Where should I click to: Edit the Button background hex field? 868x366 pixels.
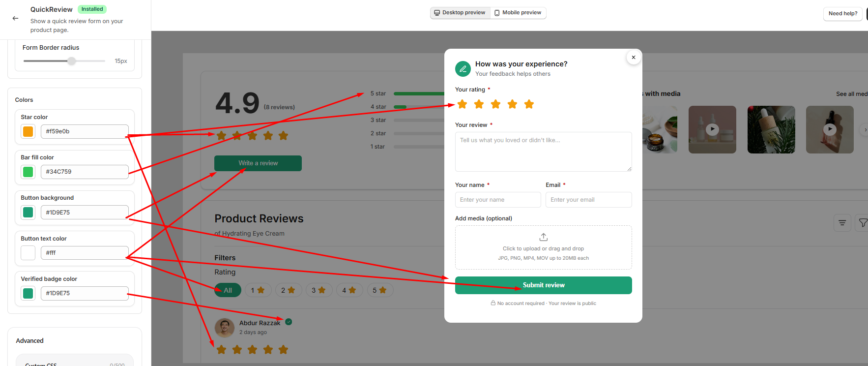point(85,213)
